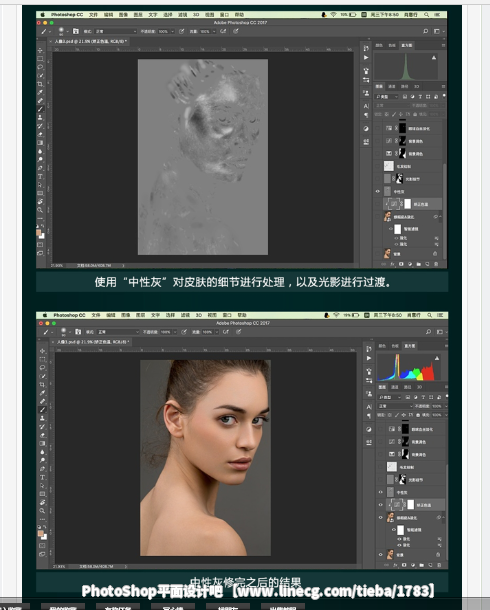Click the histogram warning triangle in lower panel

click(437, 358)
